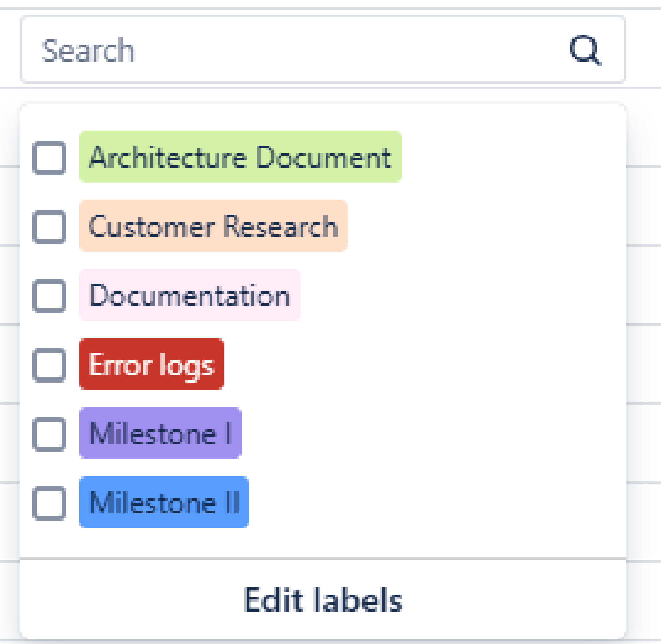Enable the Documentation label checkbox
661x644 pixels.
click(49, 296)
